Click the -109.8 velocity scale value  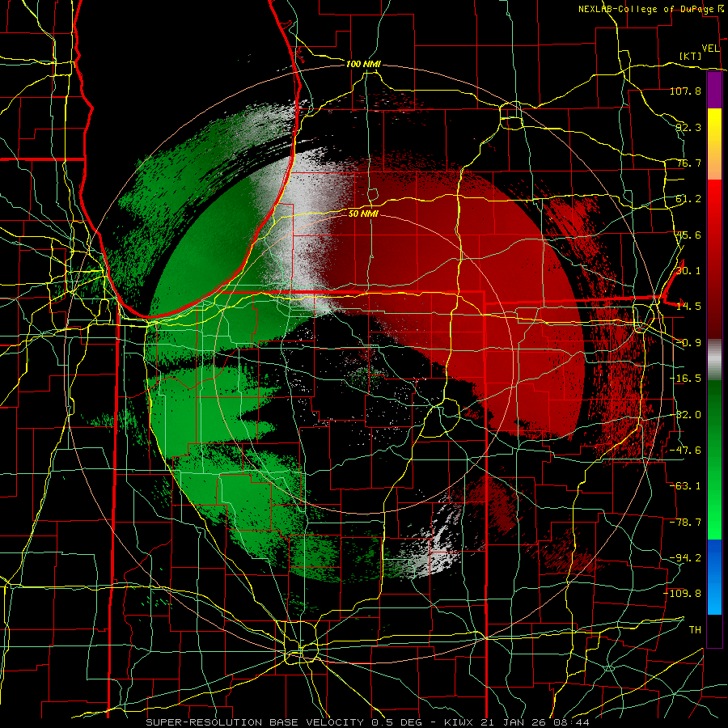683,594
